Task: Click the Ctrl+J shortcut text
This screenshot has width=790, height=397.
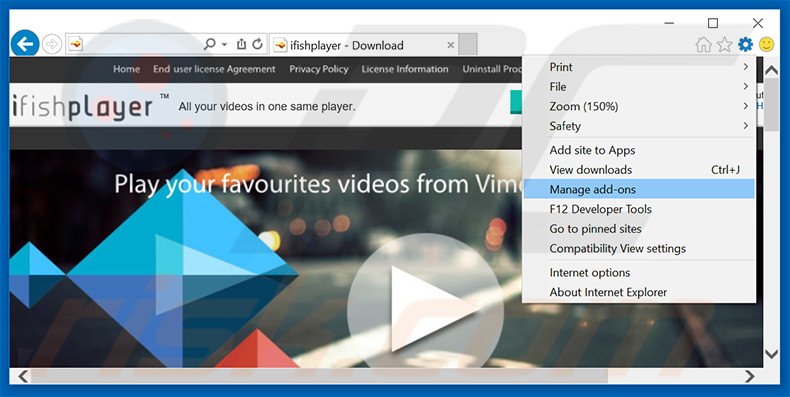Action: point(726,170)
